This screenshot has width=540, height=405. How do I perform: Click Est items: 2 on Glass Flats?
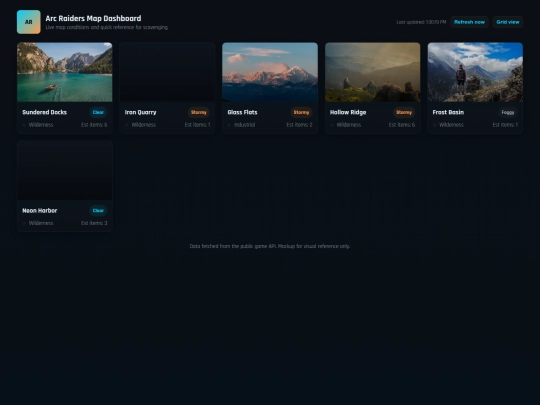[299, 125]
